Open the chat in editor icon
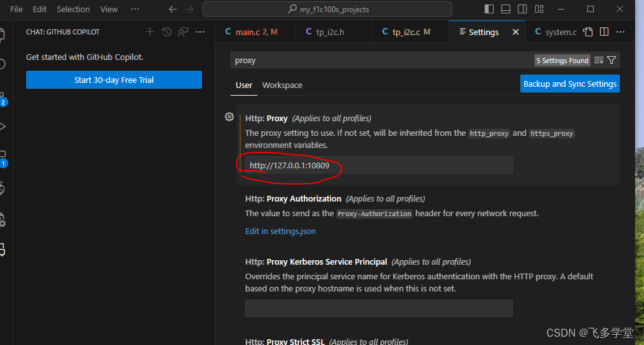Viewport: 644px width, 345px height. click(183, 32)
